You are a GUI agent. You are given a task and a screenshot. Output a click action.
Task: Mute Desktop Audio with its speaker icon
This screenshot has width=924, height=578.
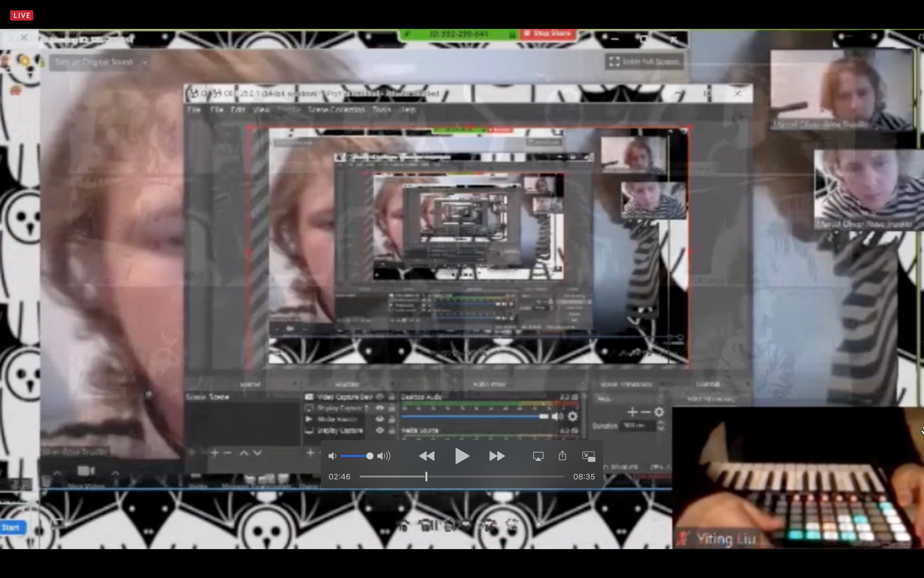[558, 416]
